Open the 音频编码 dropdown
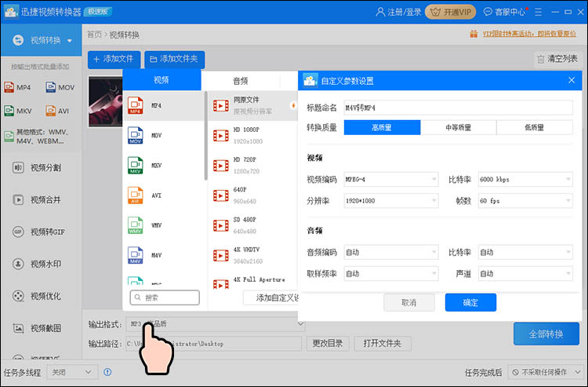588x387 pixels. pyautogui.click(x=391, y=252)
